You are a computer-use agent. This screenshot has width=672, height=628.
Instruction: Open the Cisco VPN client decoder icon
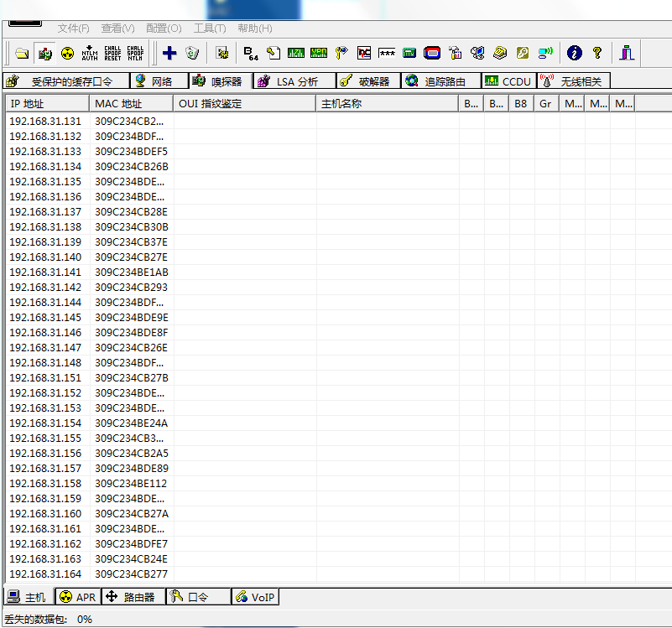coord(319,53)
